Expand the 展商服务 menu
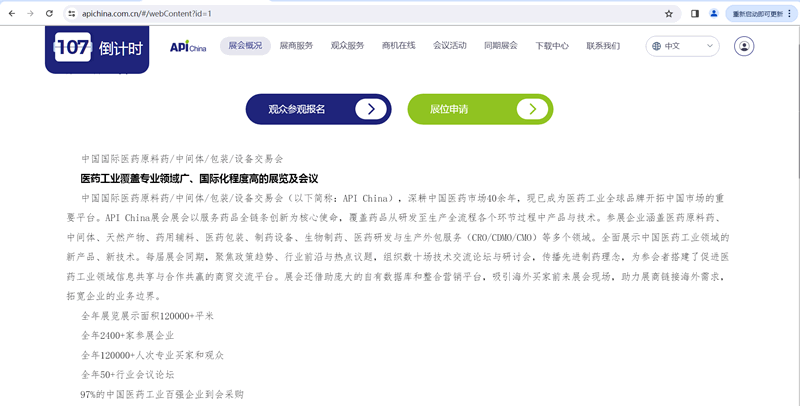This screenshot has width=800, height=406. click(x=296, y=46)
